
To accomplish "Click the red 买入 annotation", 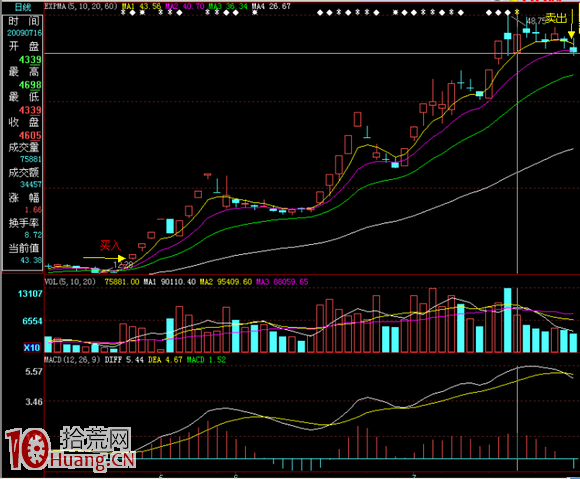I will tap(110, 245).
